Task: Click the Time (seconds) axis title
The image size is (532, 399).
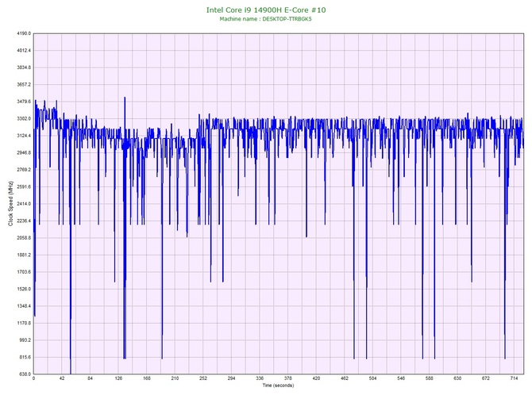Action: click(x=278, y=386)
